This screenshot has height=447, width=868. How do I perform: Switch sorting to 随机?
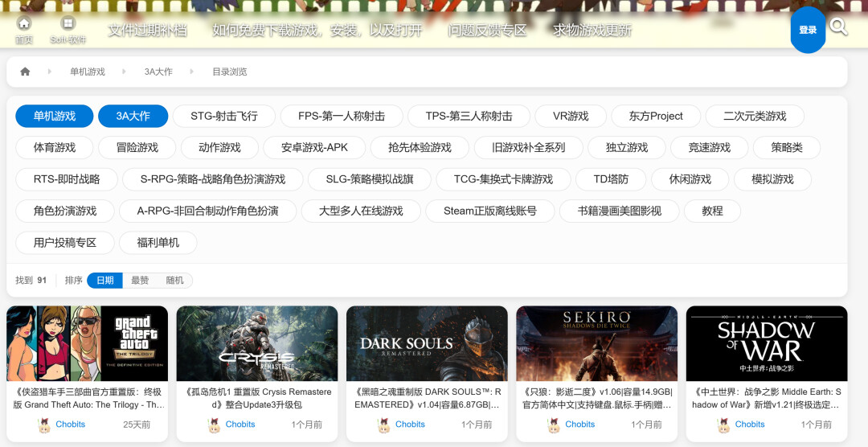[174, 281]
